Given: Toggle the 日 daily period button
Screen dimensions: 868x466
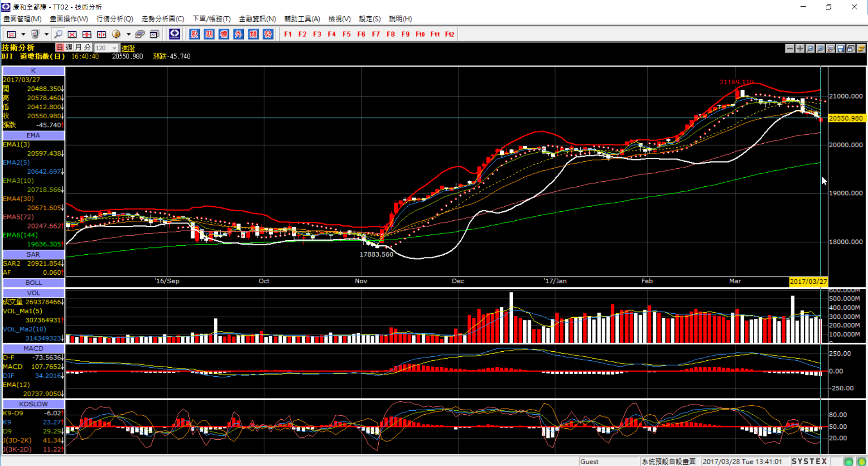Looking at the screenshot, I should (60, 47).
